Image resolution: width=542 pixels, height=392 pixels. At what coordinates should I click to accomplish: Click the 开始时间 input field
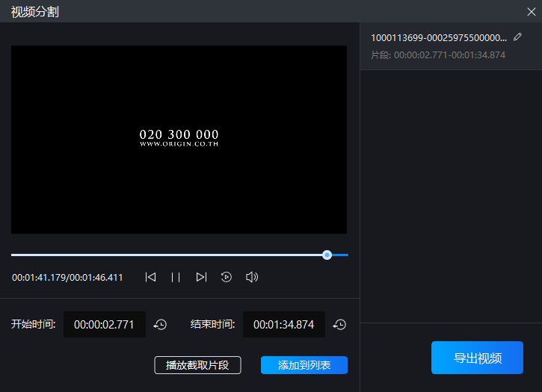[x=105, y=324]
